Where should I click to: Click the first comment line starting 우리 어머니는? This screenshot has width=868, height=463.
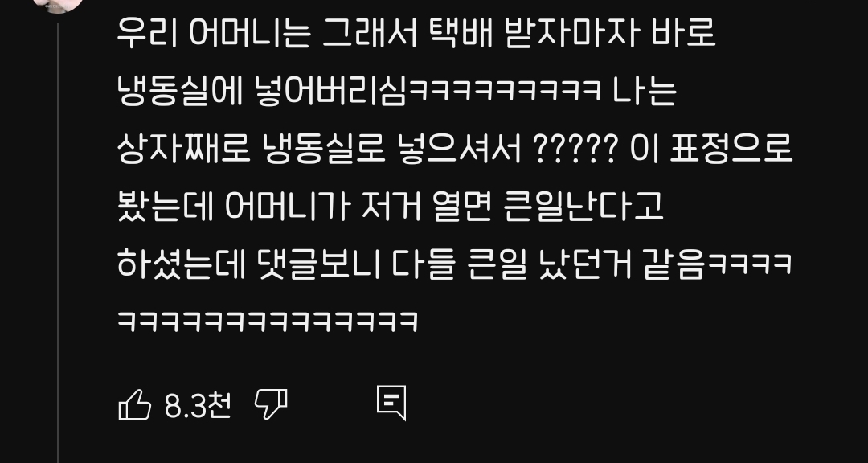pyautogui.click(x=416, y=33)
